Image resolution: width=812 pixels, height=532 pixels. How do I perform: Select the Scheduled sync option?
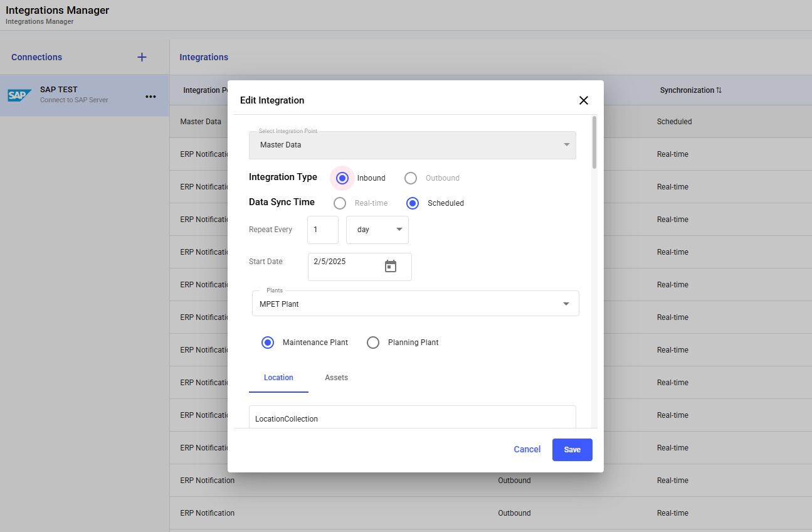coord(413,203)
